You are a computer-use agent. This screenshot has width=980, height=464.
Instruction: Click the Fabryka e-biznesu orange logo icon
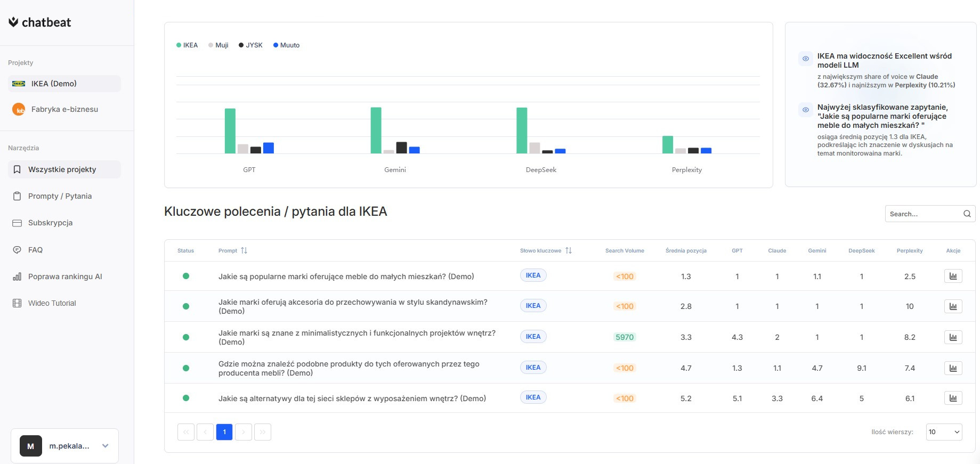coord(19,109)
